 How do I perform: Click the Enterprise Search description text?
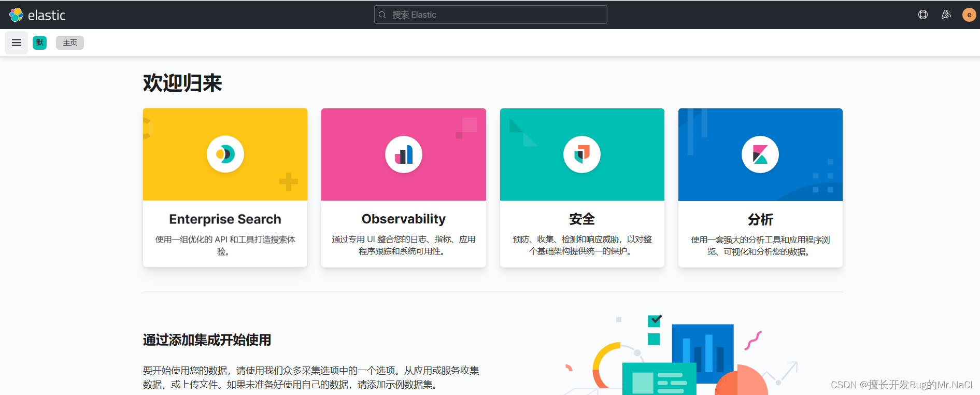point(225,245)
